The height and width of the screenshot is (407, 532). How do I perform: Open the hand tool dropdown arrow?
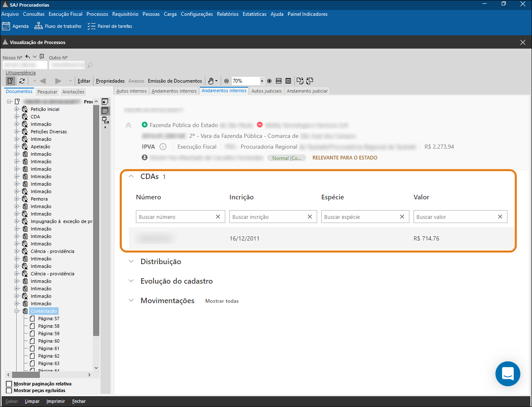217,81
